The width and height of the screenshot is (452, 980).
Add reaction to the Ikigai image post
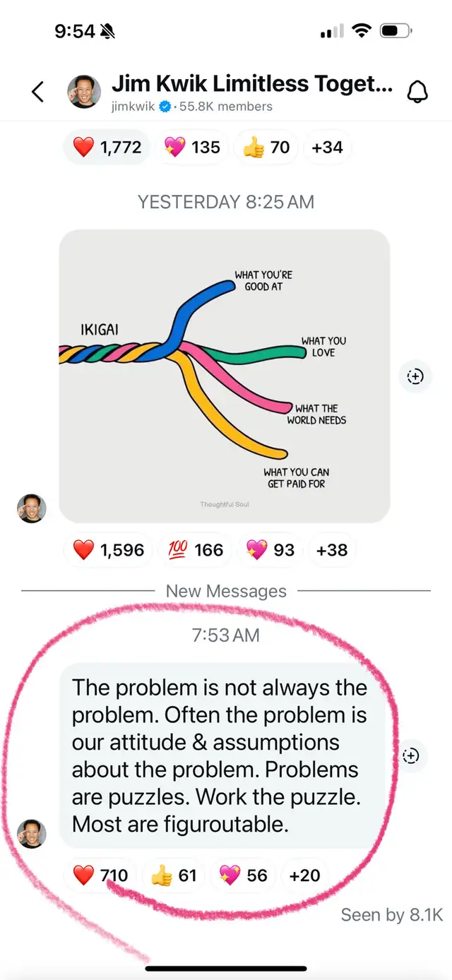click(415, 376)
